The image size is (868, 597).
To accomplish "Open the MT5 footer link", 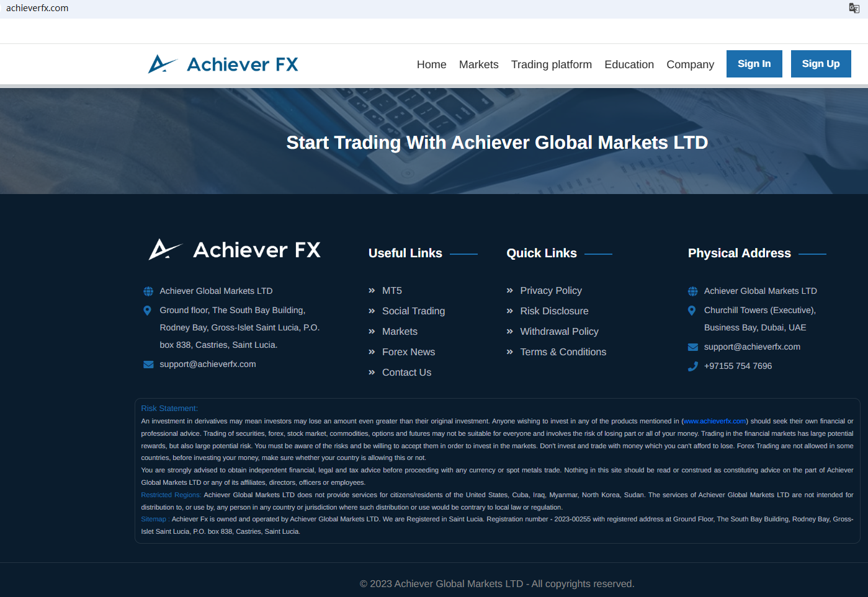I will click(x=392, y=290).
